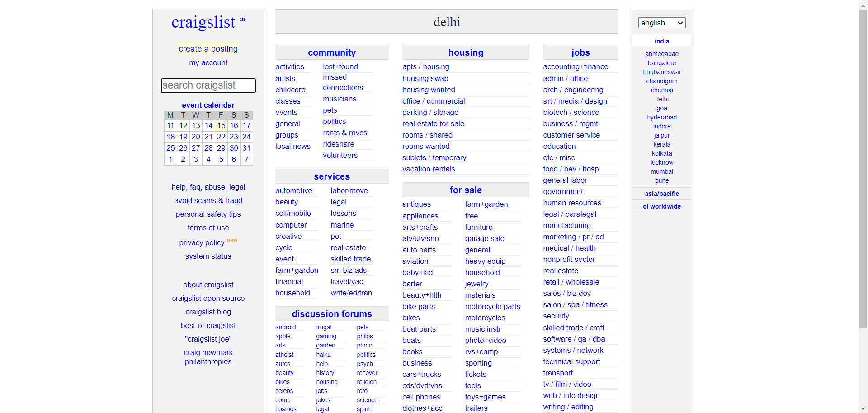
Task: Browse software / qa / dba jobs
Action: pyautogui.click(x=574, y=339)
